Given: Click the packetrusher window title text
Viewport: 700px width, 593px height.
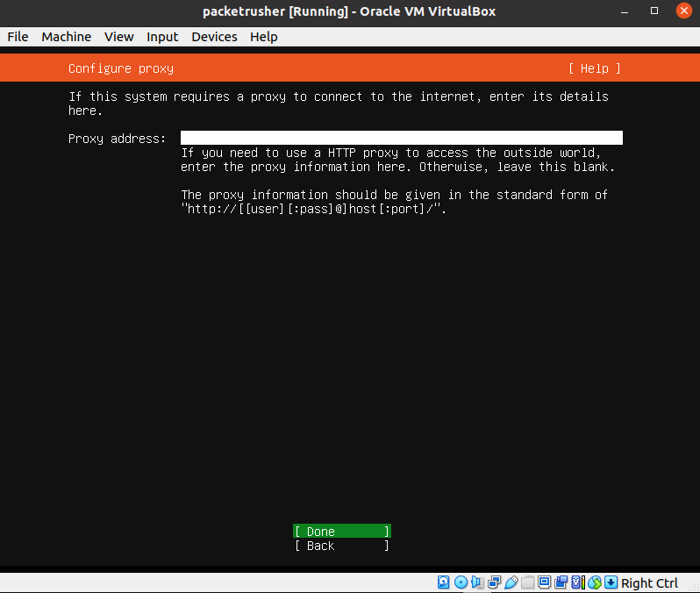Looking at the screenshot, I should [349, 11].
